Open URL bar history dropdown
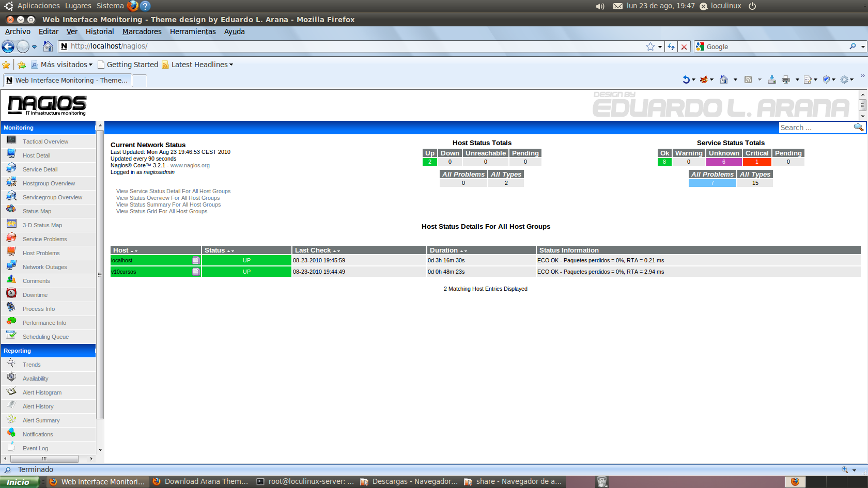This screenshot has width=868, height=488. click(x=660, y=47)
